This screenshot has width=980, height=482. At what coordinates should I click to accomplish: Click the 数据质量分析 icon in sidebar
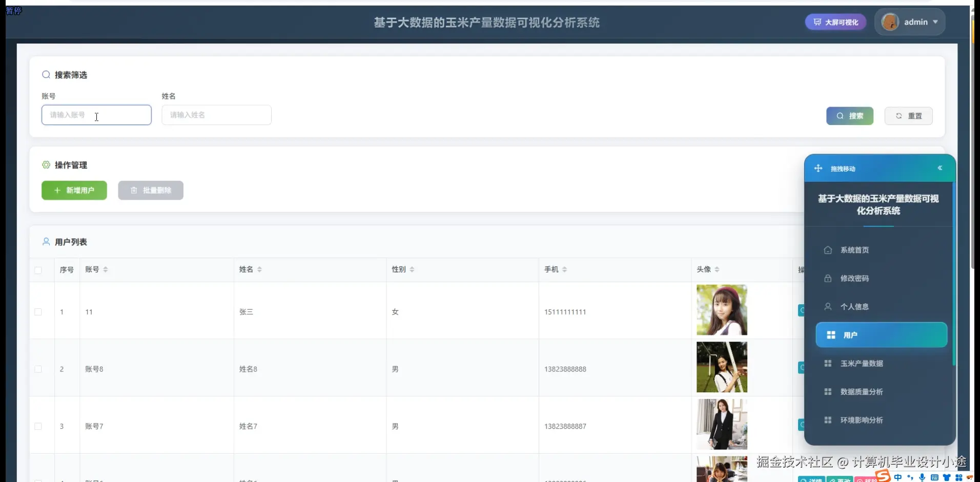click(x=828, y=391)
